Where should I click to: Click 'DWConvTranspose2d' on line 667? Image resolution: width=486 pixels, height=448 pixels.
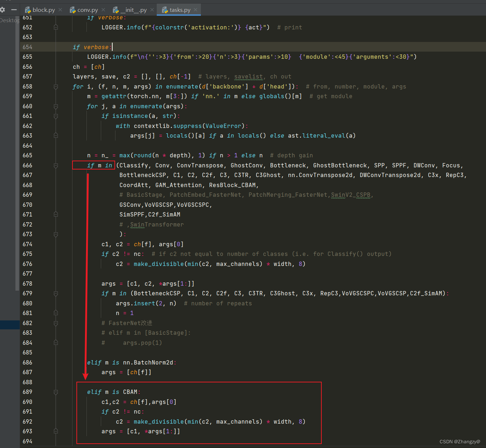pyautogui.click(x=390, y=175)
